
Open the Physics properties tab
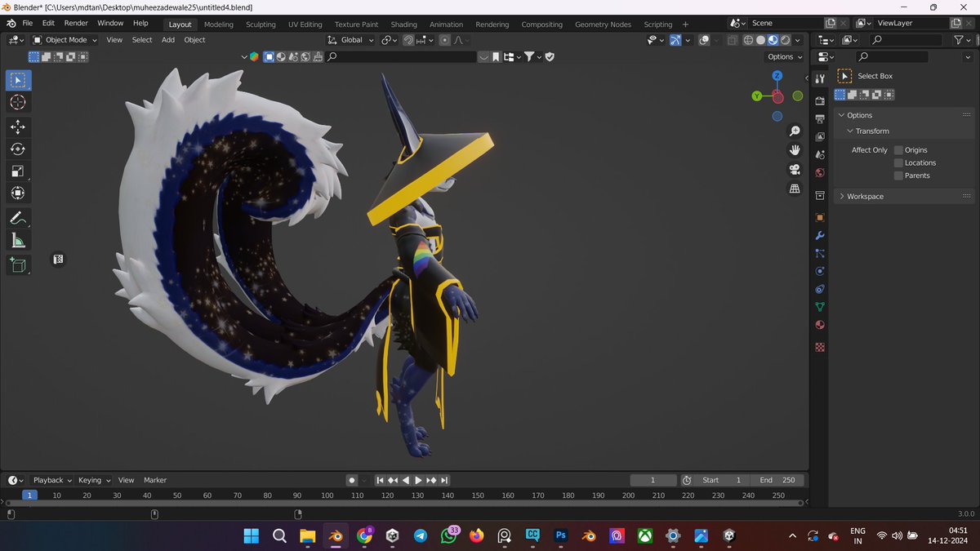[820, 271]
